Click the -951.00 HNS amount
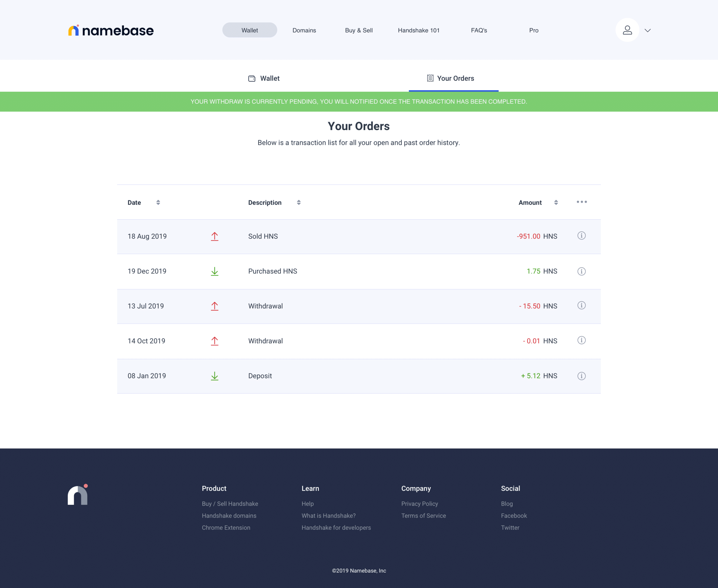718x588 pixels. click(x=537, y=237)
